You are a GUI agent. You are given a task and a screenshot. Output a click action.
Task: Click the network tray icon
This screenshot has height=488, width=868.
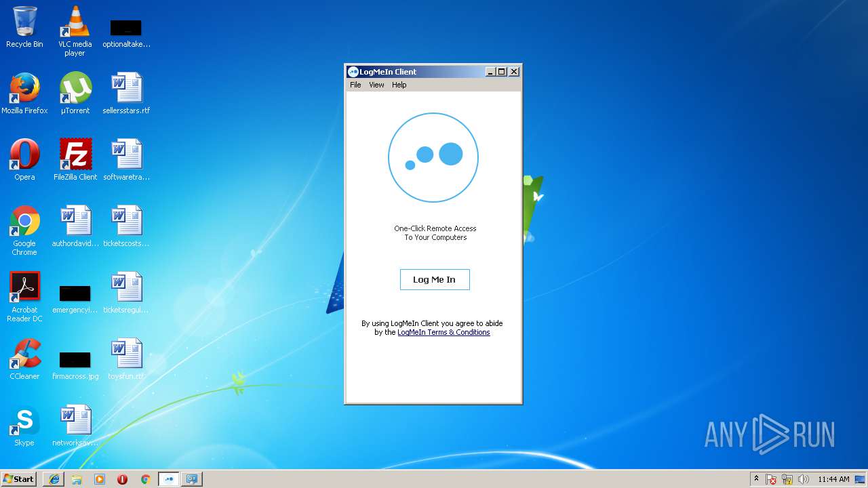pyautogui.click(x=788, y=479)
